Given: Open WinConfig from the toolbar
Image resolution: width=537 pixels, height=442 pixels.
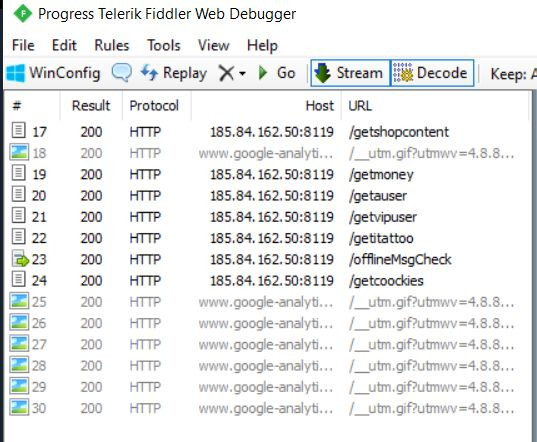Looking at the screenshot, I should tap(53, 73).
